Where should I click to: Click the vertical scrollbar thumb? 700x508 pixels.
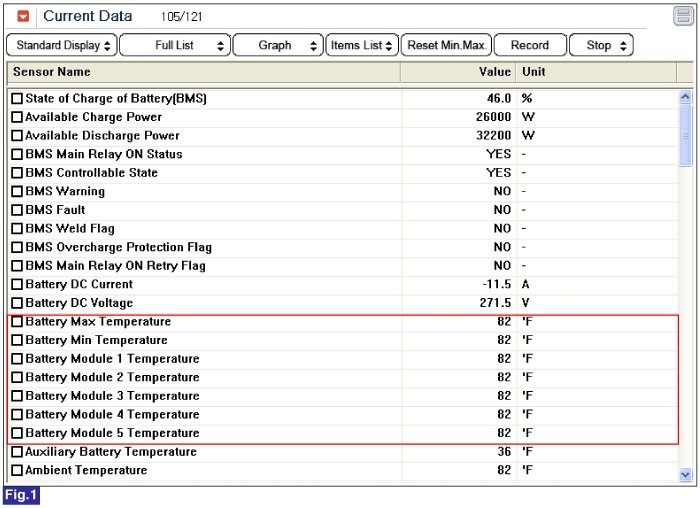(685, 134)
